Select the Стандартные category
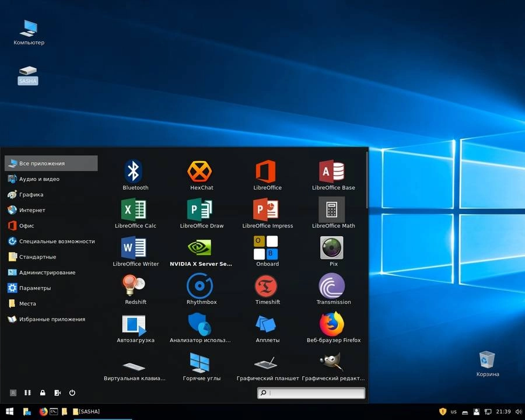Screen dimensions: 525x420 coord(51,257)
